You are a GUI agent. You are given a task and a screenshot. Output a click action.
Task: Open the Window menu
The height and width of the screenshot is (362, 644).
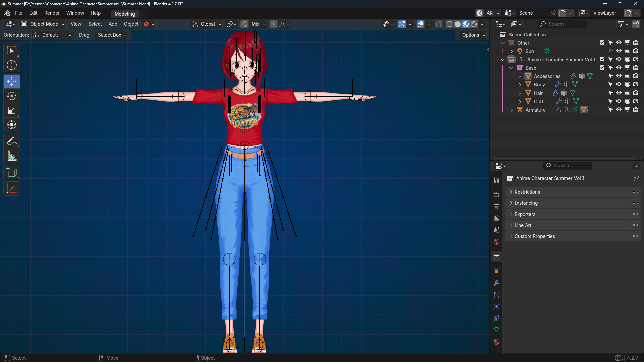click(x=75, y=13)
